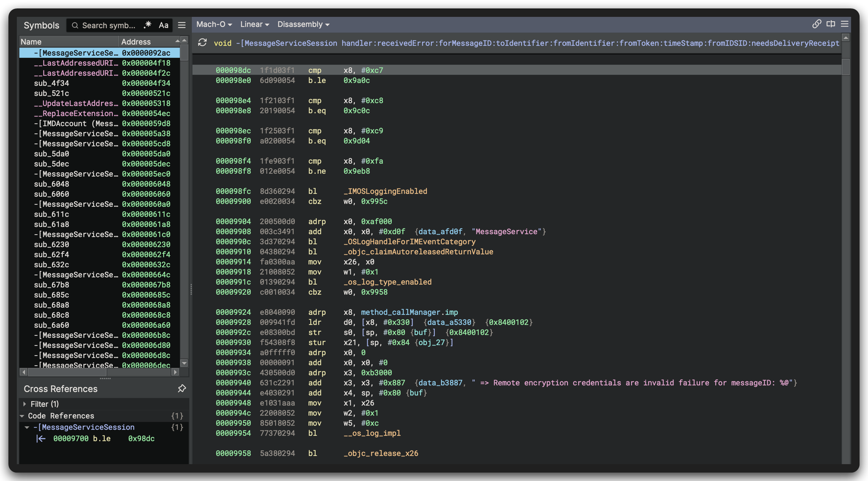Open the Linear view dropdown

(x=254, y=24)
